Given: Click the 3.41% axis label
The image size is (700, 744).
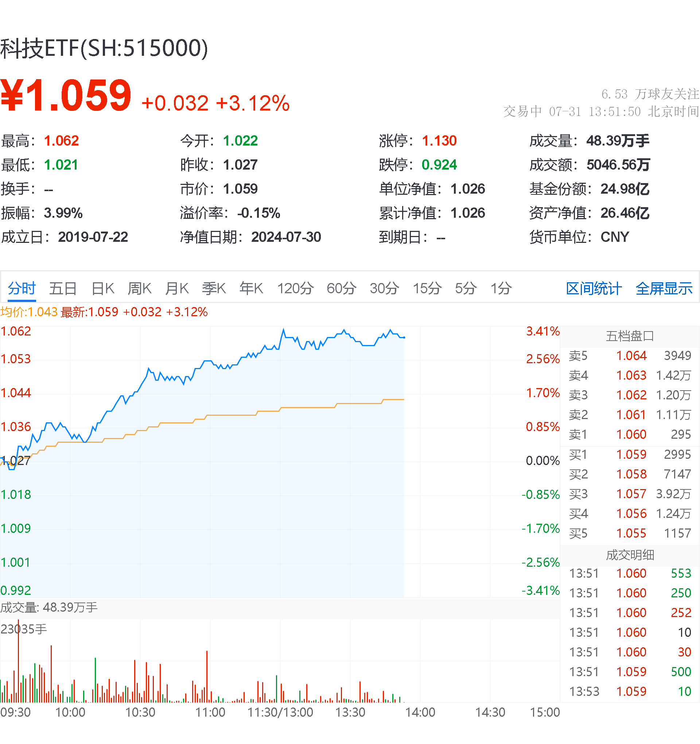Looking at the screenshot, I should coord(542,331).
